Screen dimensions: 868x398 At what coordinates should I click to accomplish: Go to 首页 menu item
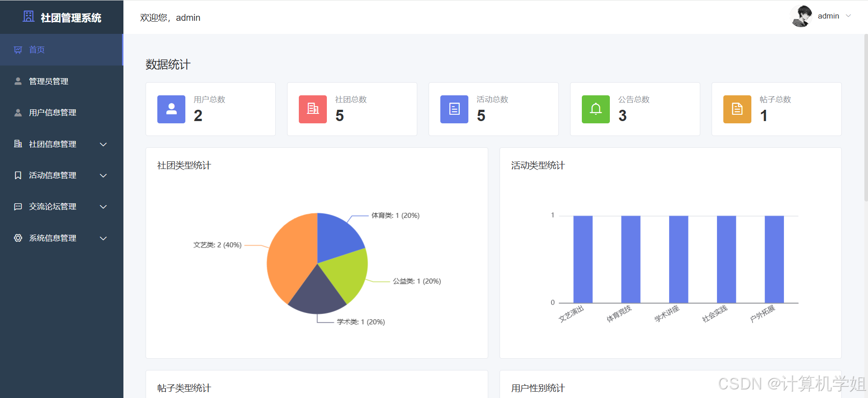pos(61,50)
